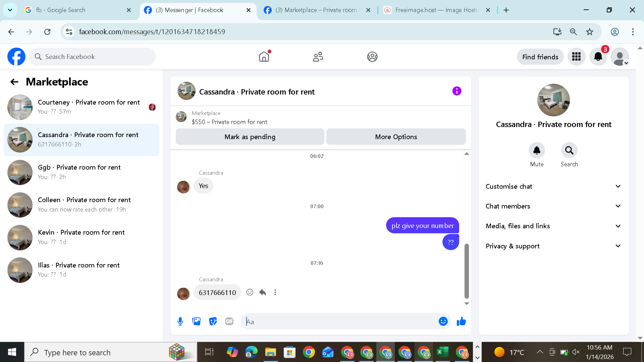Open the Courteney conversation

[82, 107]
